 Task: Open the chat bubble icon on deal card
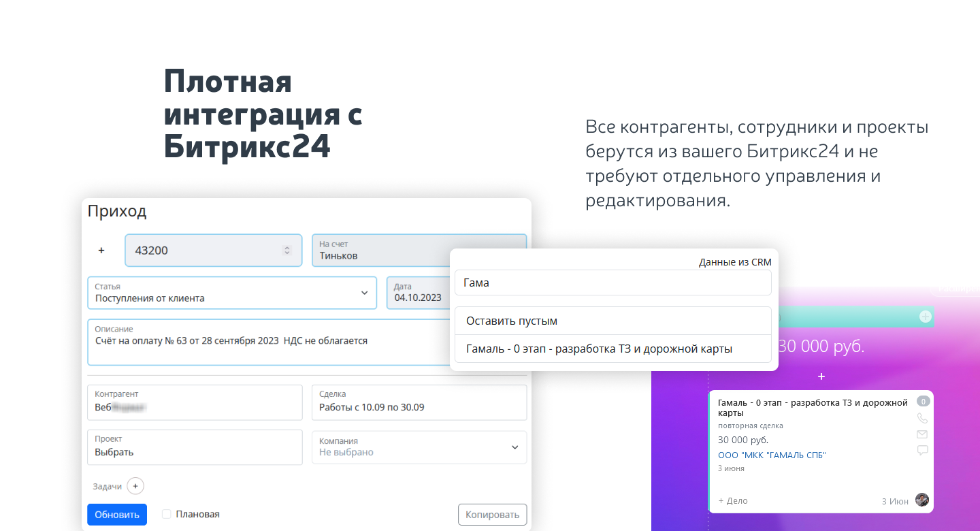pos(922,450)
